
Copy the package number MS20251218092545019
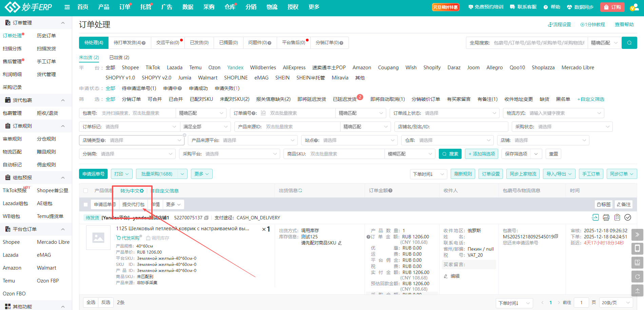pos(556,237)
